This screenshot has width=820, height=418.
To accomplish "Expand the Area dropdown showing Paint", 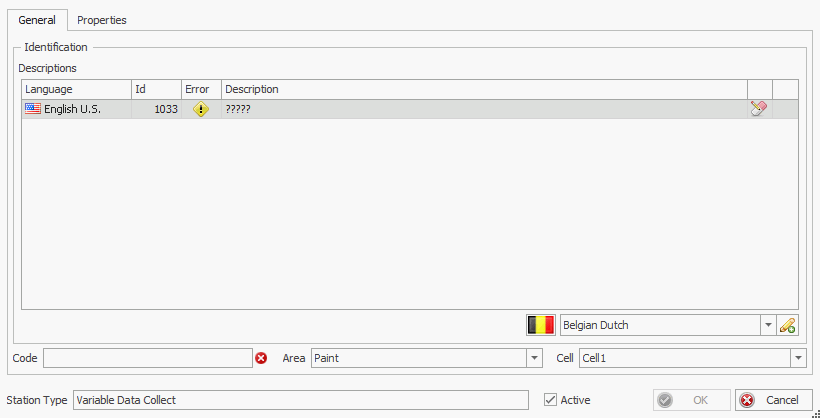I will pos(534,358).
